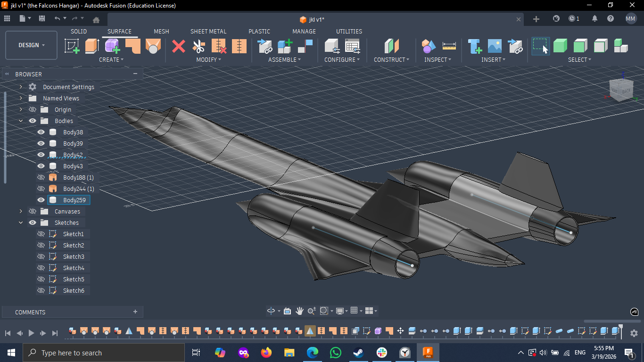Screen dimensions: 644x362
Task: Open the DESIGN workspace dropdown
Action: click(32, 45)
